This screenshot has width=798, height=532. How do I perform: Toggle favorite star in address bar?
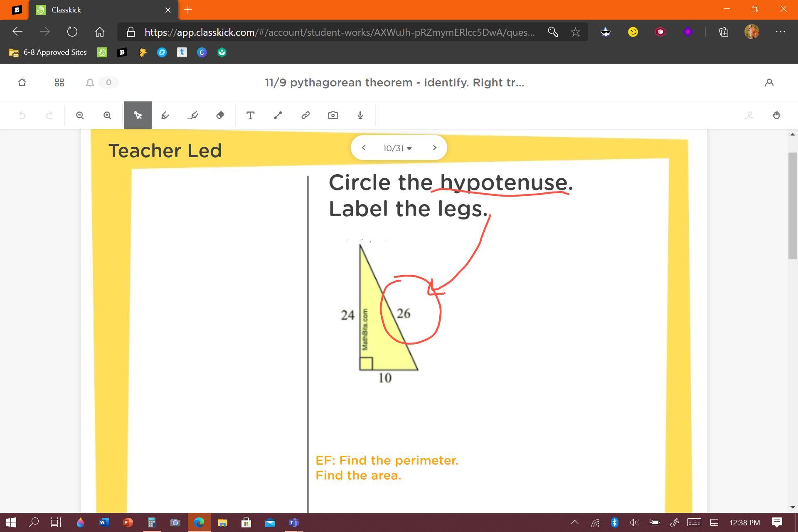coord(575,32)
